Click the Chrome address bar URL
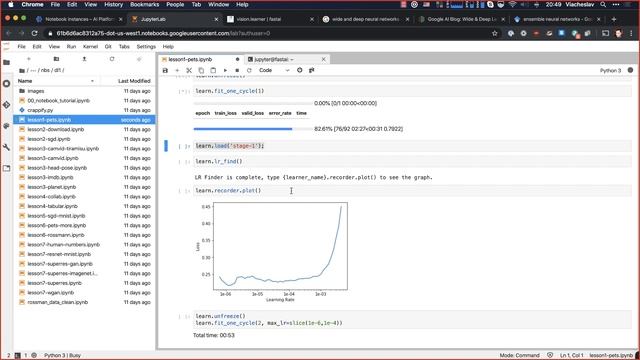Image resolution: width=640 pixels, height=360 pixels. click(163, 33)
